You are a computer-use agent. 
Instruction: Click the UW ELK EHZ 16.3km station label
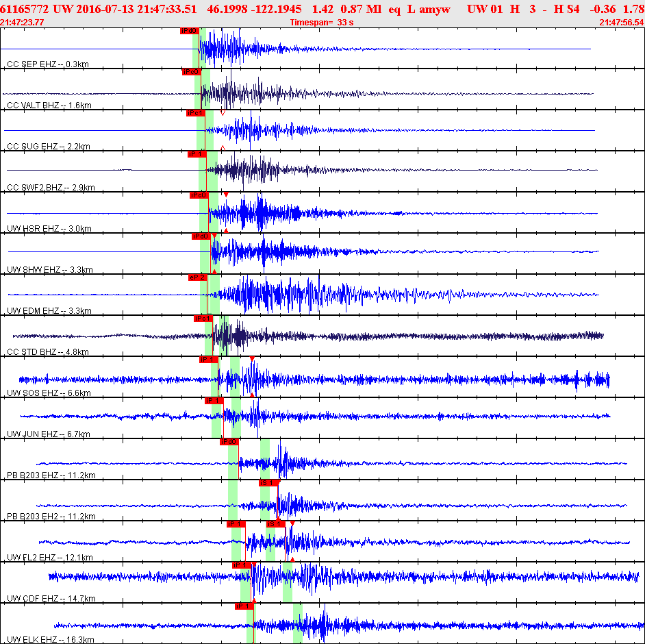pos(51,640)
